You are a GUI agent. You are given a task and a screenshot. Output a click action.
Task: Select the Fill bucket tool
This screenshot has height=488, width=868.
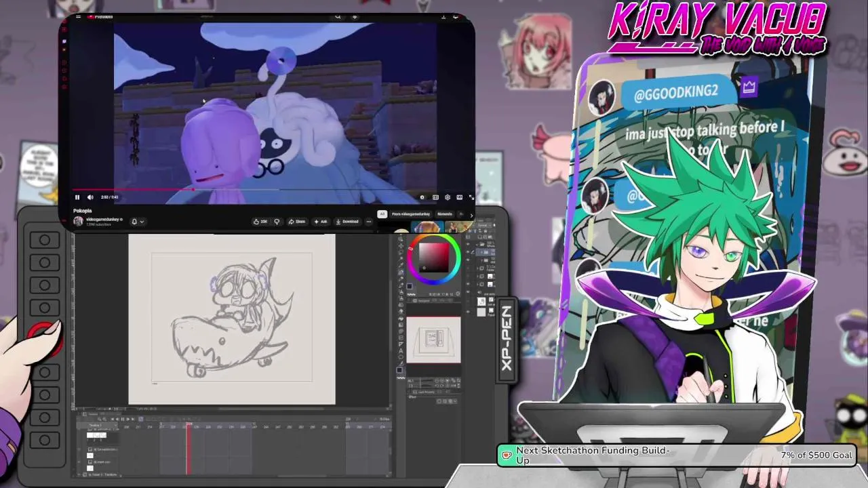[401, 319]
